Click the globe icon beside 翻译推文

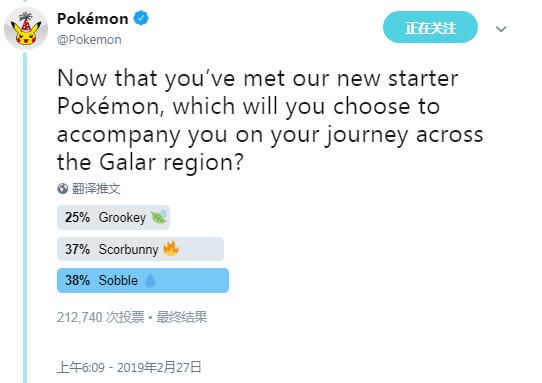click(x=63, y=189)
